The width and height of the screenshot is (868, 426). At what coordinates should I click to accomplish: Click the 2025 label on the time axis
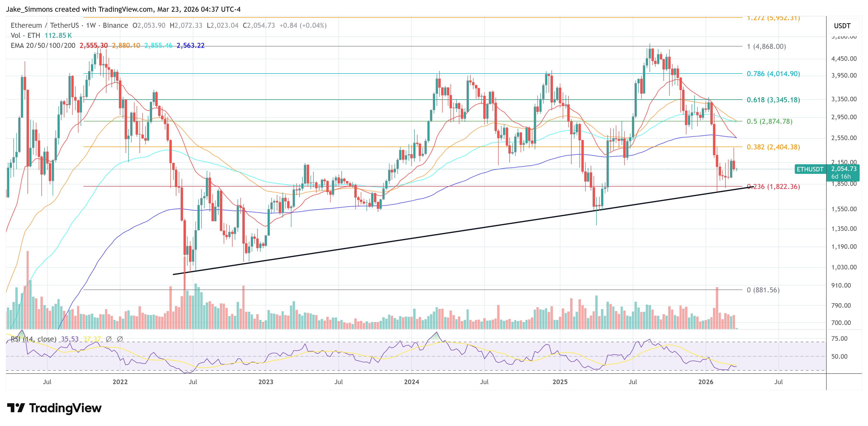(x=561, y=382)
